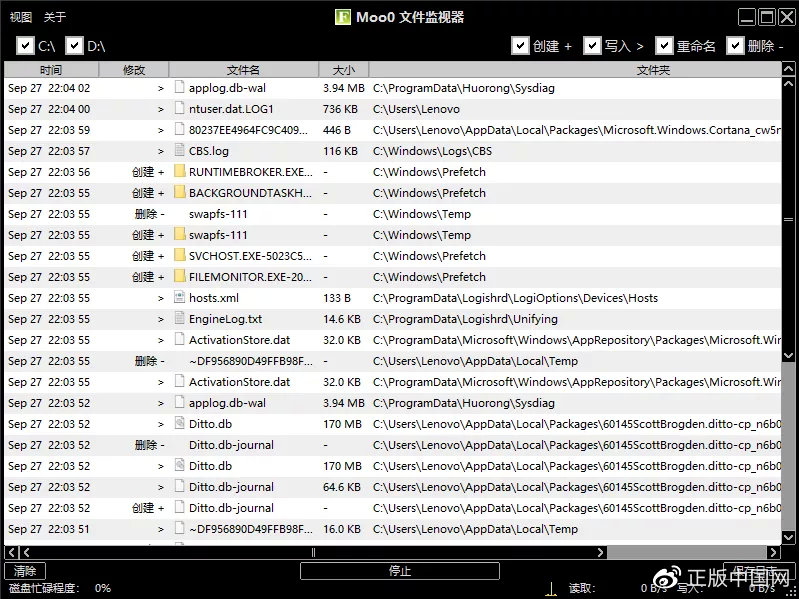Viewport: 799px width, 599px height.
Task: Click the EngineLog.txt file icon
Action: point(179,318)
